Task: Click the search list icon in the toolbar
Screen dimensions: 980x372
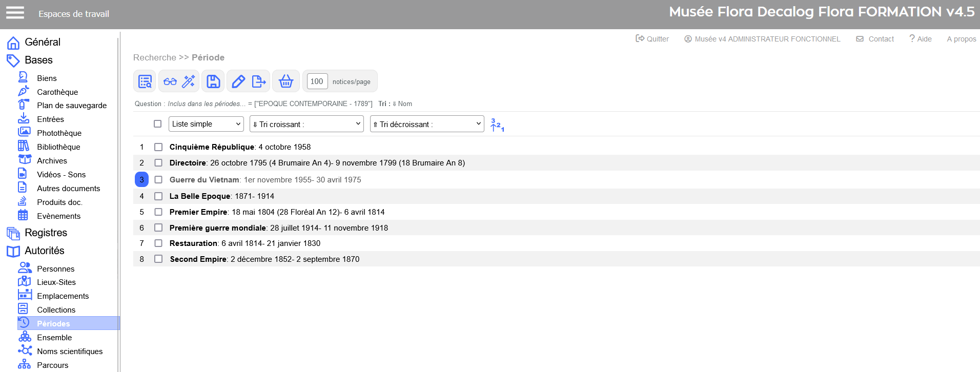Action: tap(145, 81)
